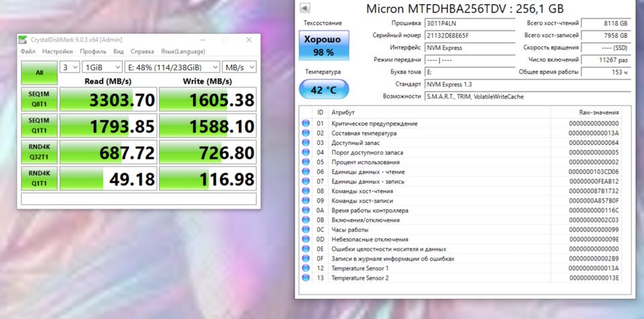Open the Язык(Language) menu
The width and height of the screenshot is (644, 319).
[182, 52]
